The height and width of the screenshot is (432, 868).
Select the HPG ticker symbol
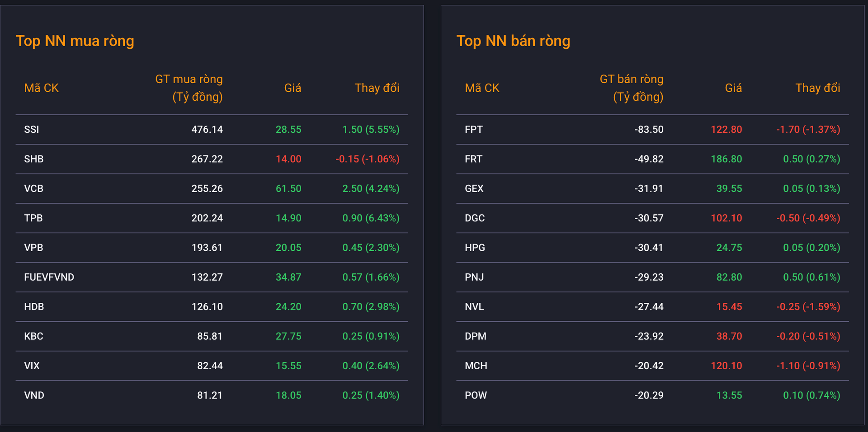pos(475,248)
